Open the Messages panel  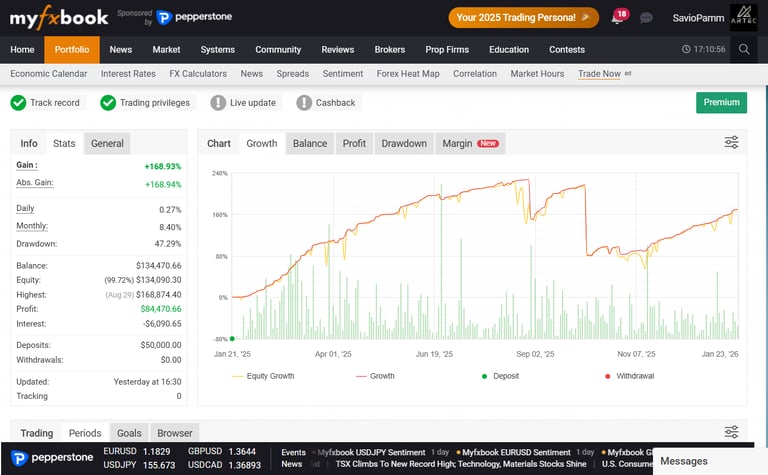click(710, 461)
